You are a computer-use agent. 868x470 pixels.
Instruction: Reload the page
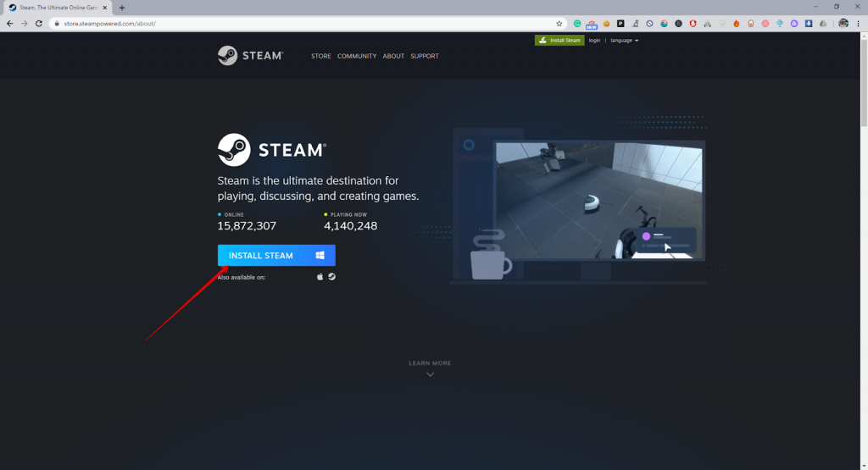(39, 23)
